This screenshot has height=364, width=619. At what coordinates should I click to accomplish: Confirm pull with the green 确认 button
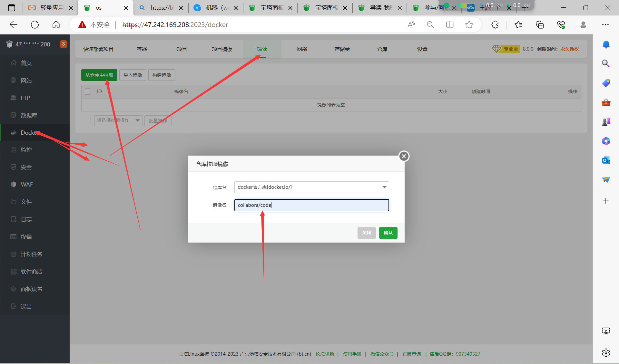(388, 233)
